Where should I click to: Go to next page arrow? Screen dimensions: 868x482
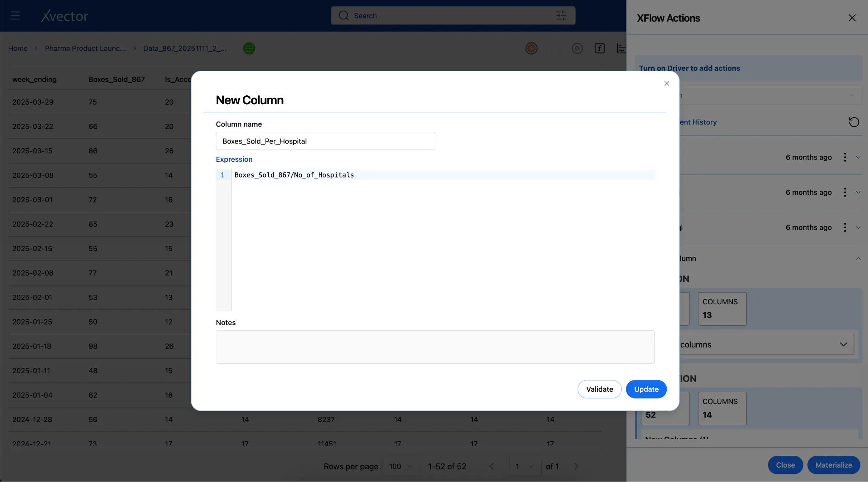pyautogui.click(x=576, y=466)
